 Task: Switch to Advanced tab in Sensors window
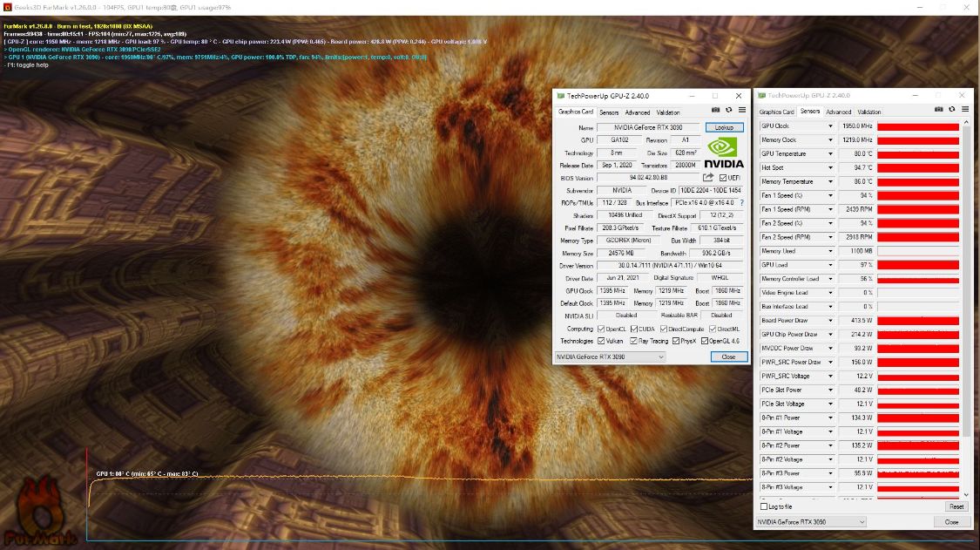[x=838, y=112]
